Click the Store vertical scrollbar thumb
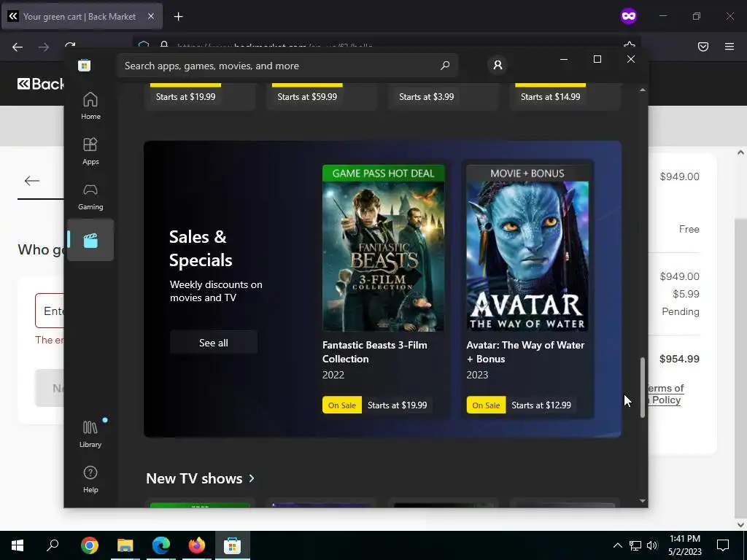The image size is (747, 560). click(x=643, y=388)
